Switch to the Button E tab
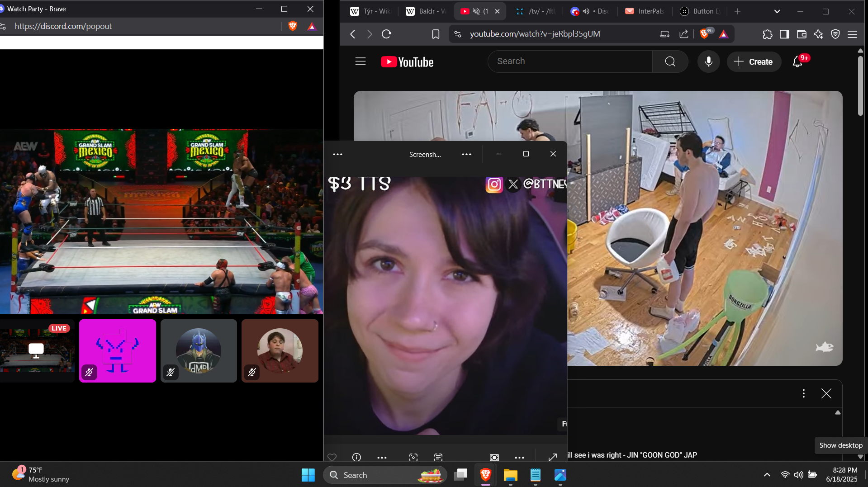 point(701,11)
